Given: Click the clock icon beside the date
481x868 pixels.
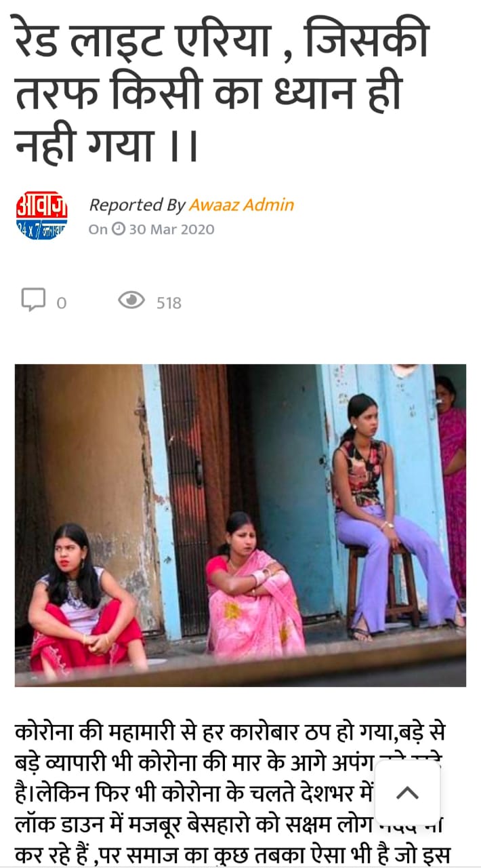Looking at the screenshot, I should click(x=119, y=229).
